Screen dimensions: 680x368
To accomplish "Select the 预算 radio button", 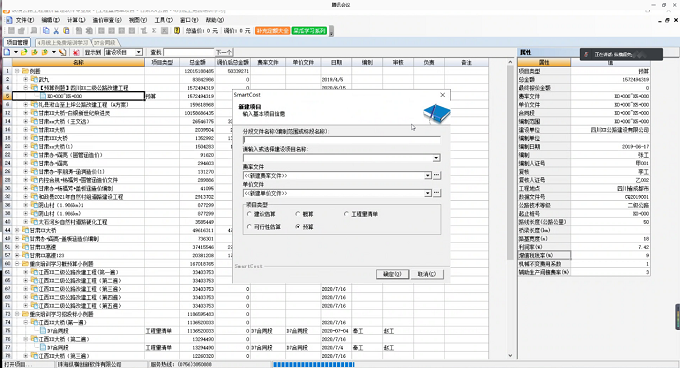I will 298,227.
